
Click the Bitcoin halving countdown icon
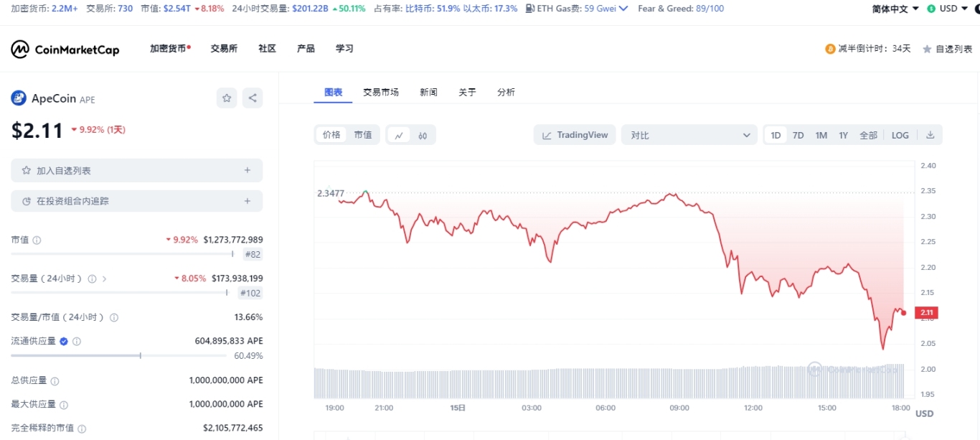click(x=831, y=49)
